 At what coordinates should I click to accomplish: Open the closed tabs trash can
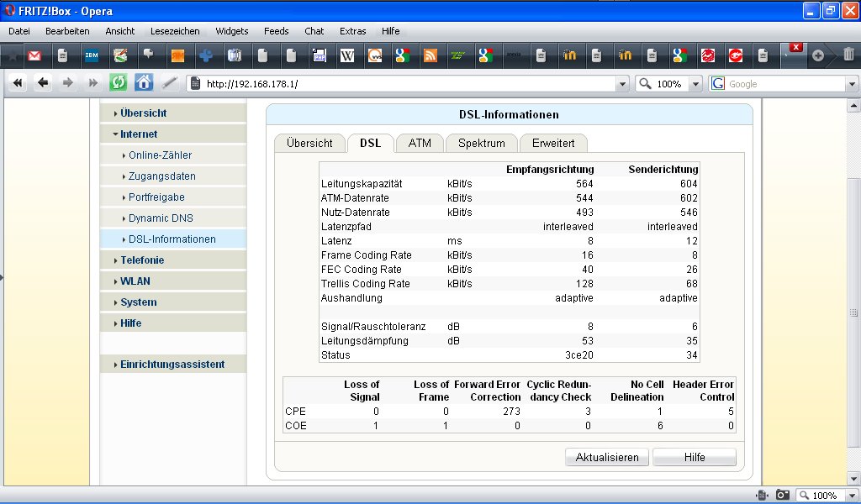pyautogui.click(x=848, y=55)
